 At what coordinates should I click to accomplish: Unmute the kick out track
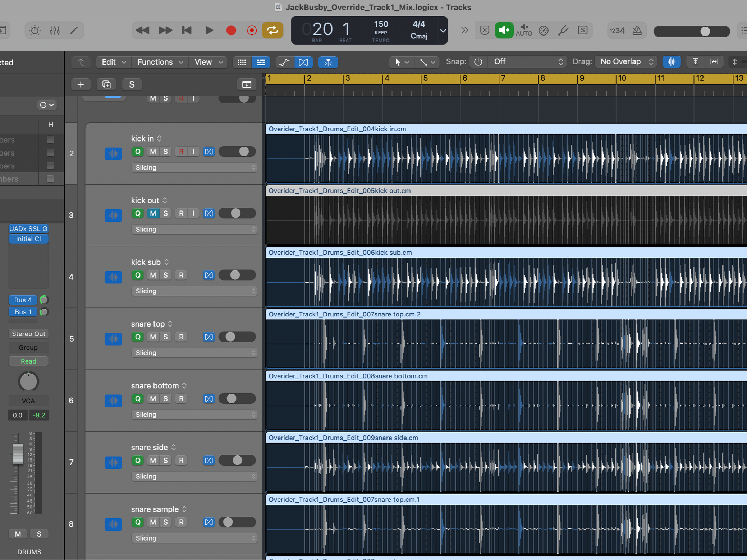point(153,213)
